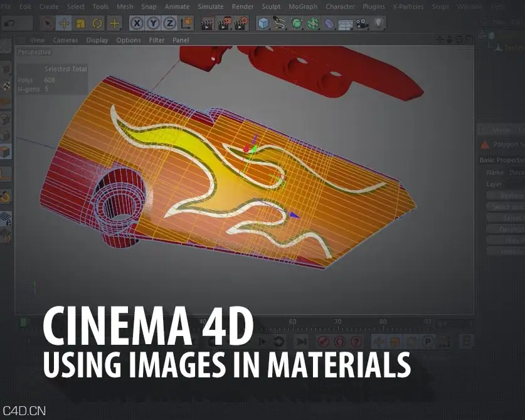Click the Deselect Polygons button

click(x=506, y=229)
